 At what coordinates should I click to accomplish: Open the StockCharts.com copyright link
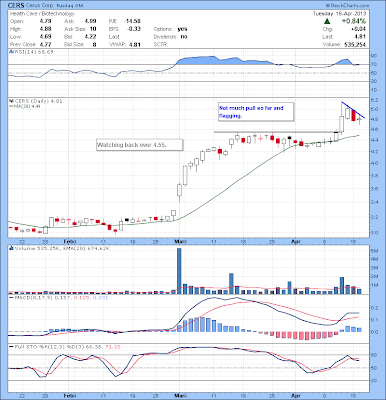point(348,6)
